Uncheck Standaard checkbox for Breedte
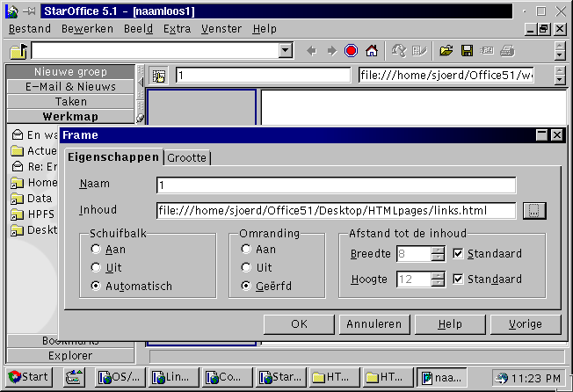The image size is (573, 392). [x=458, y=253]
